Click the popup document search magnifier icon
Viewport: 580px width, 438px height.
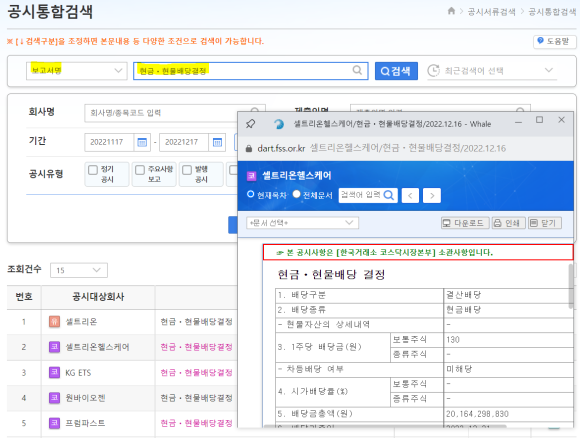389,195
